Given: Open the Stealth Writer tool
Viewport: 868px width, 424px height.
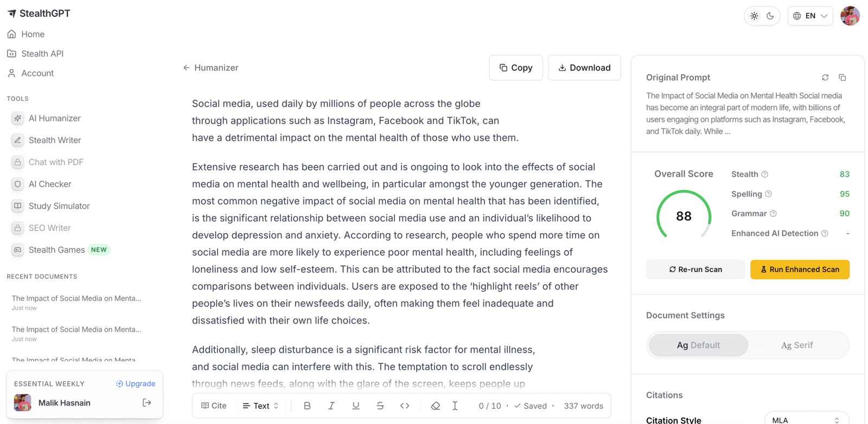Looking at the screenshot, I should tap(54, 140).
